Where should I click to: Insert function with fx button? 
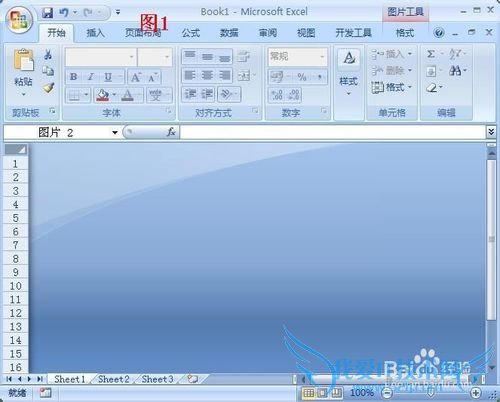[171, 132]
